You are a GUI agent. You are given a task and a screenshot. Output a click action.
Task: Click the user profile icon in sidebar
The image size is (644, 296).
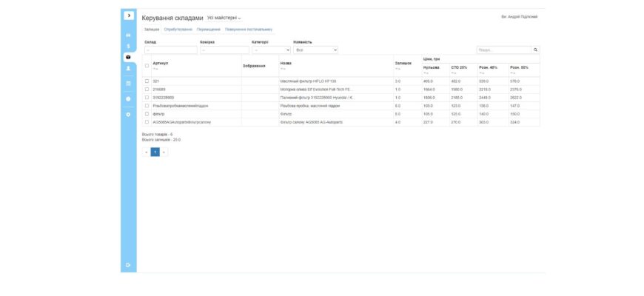click(x=129, y=68)
